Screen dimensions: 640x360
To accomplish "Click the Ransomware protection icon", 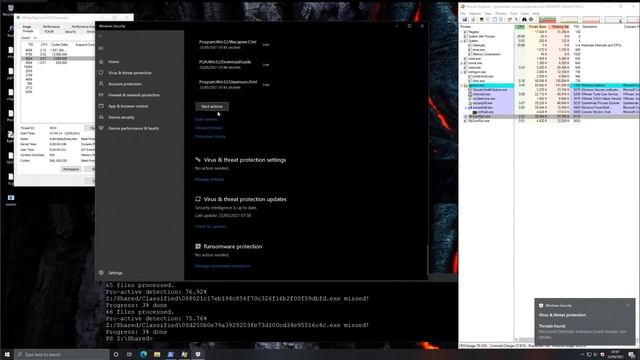I will 198,247.
